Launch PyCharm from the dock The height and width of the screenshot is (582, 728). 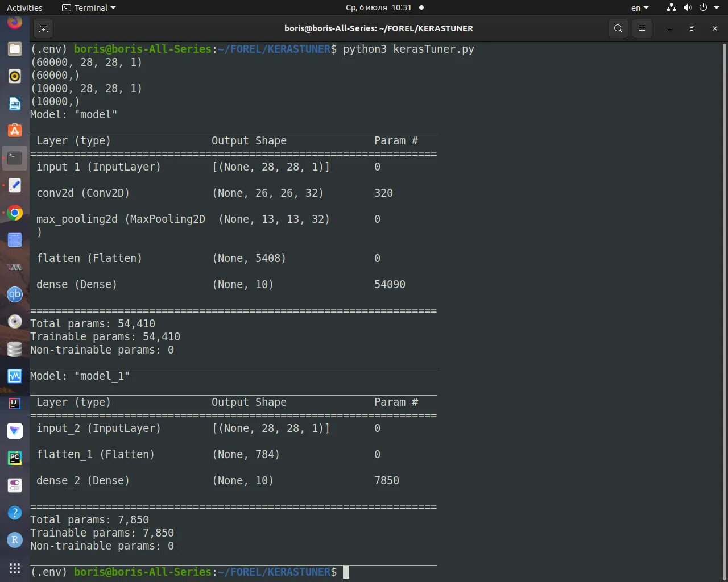tap(15, 458)
